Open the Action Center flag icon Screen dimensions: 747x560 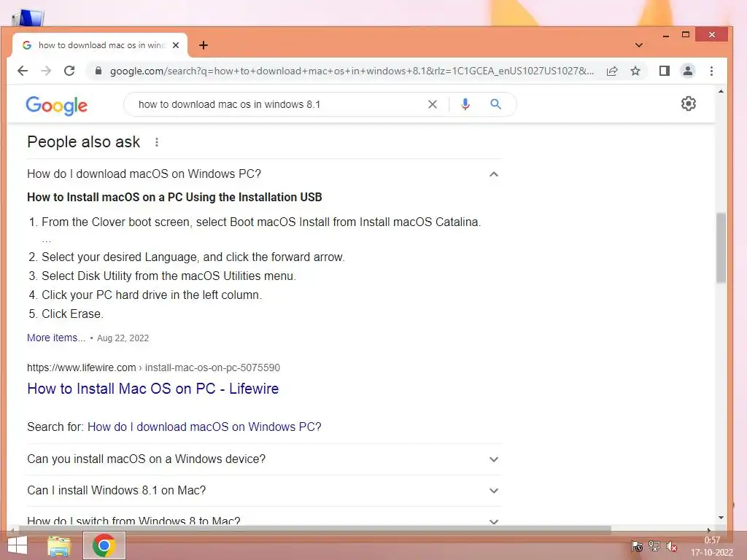coord(636,546)
